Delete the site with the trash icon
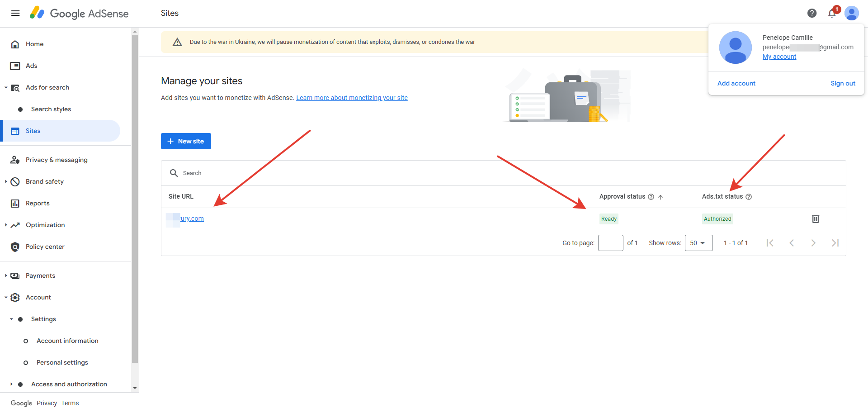Viewport: 868px width, 413px height. pos(816,219)
